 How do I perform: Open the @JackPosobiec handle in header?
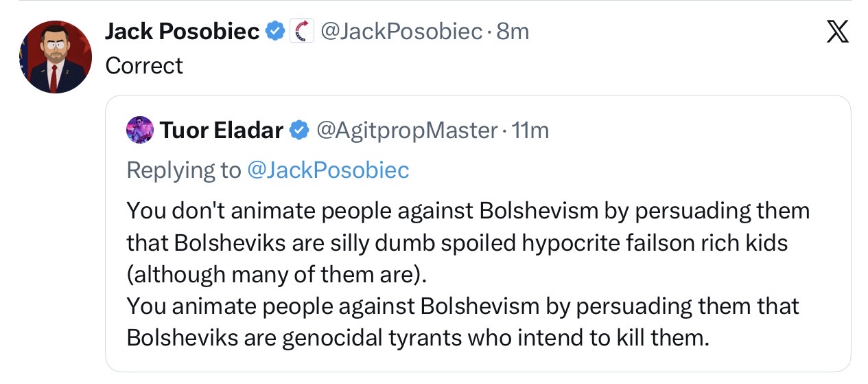point(401,32)
